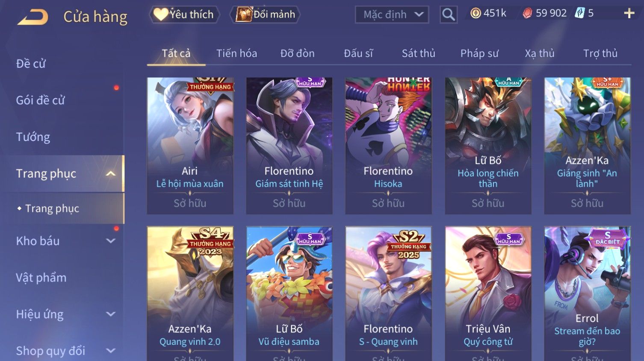Expand the Shop quy đổi section

pos(111,351)
